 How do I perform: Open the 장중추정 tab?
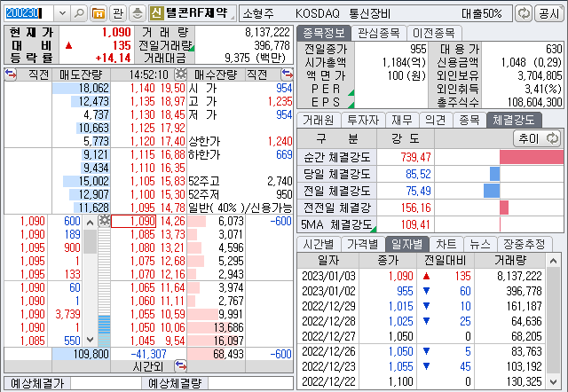525,244
